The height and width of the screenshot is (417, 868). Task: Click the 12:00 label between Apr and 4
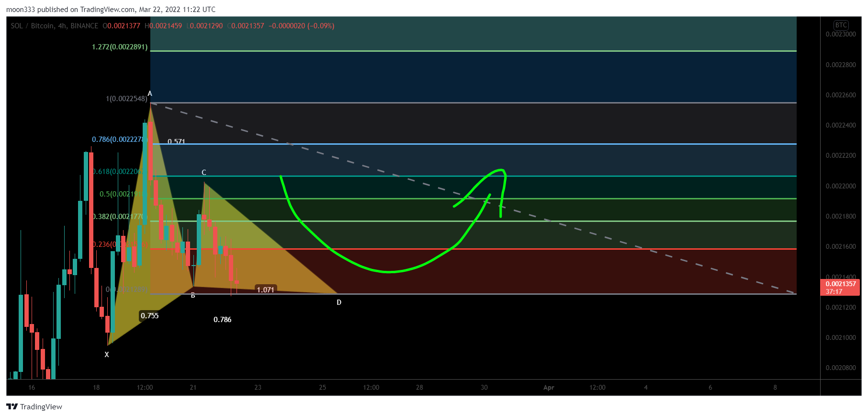pos(597,387)
